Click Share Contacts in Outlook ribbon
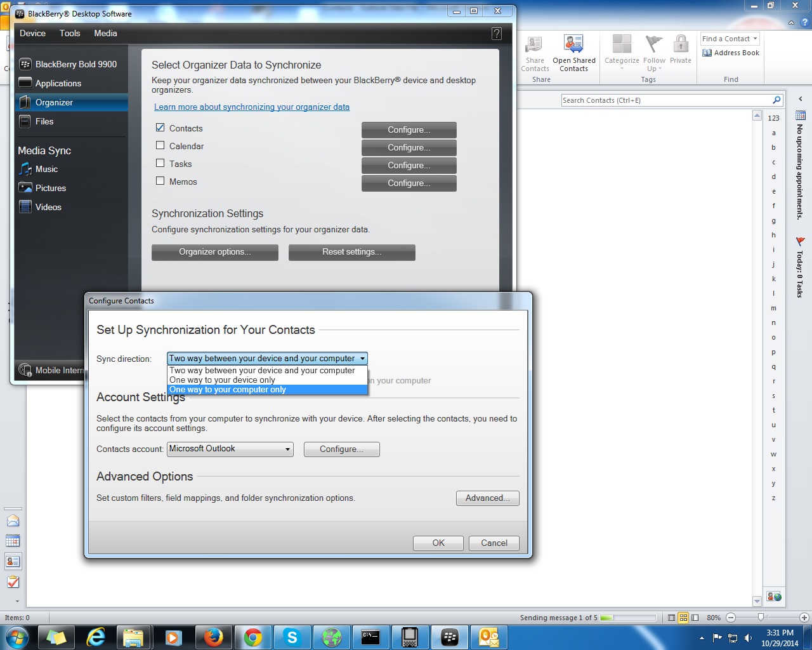This screenshot has height=650, width=812. coord(535,54)
